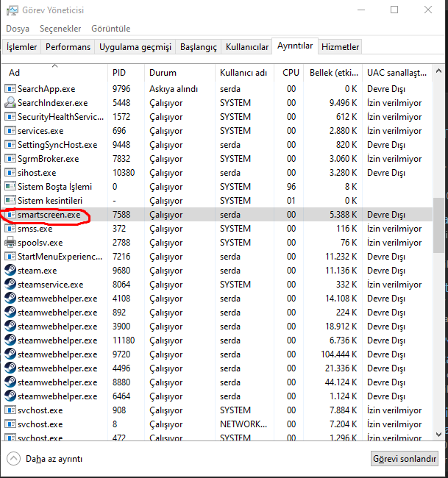Click the Askıya alındı status cell
448x478 pixels.
coord(174,89)
